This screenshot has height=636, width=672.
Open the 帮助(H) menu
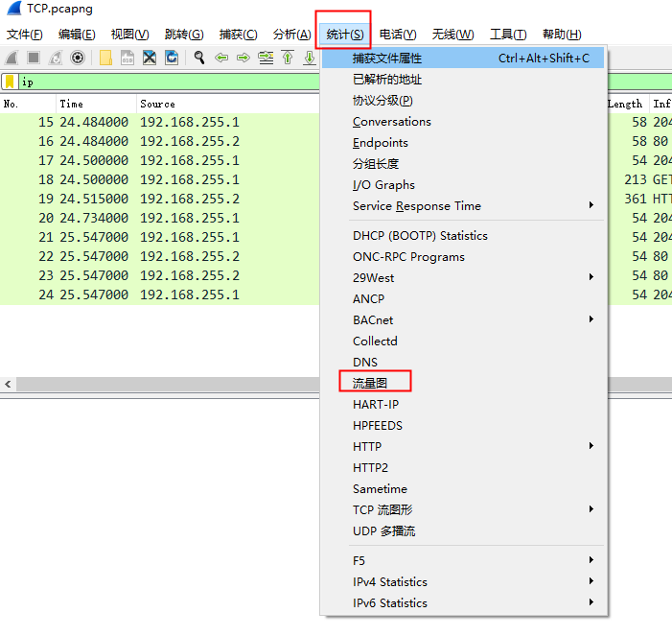562,34
